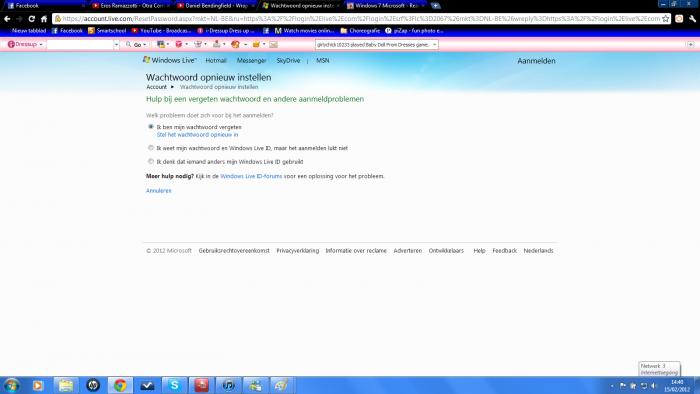Click the Annuleren link
700x394 pixels.
click(x=158, y=191)
